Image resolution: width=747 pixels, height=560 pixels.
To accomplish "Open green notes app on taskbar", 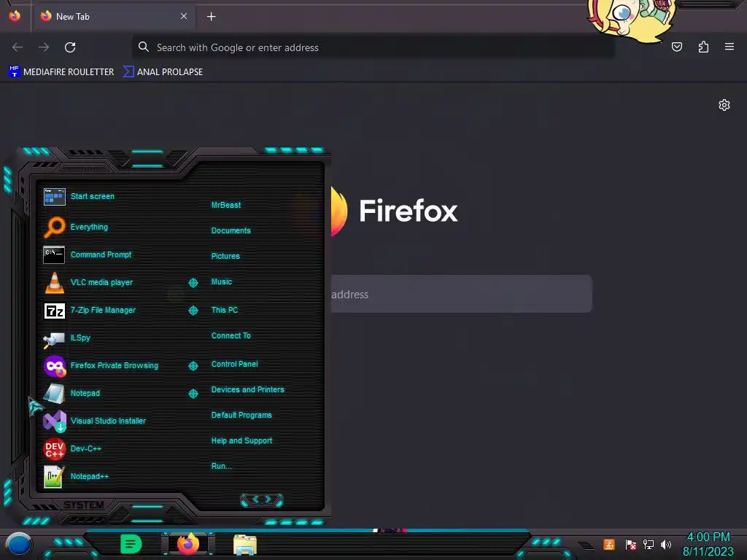I will point(131,544).
